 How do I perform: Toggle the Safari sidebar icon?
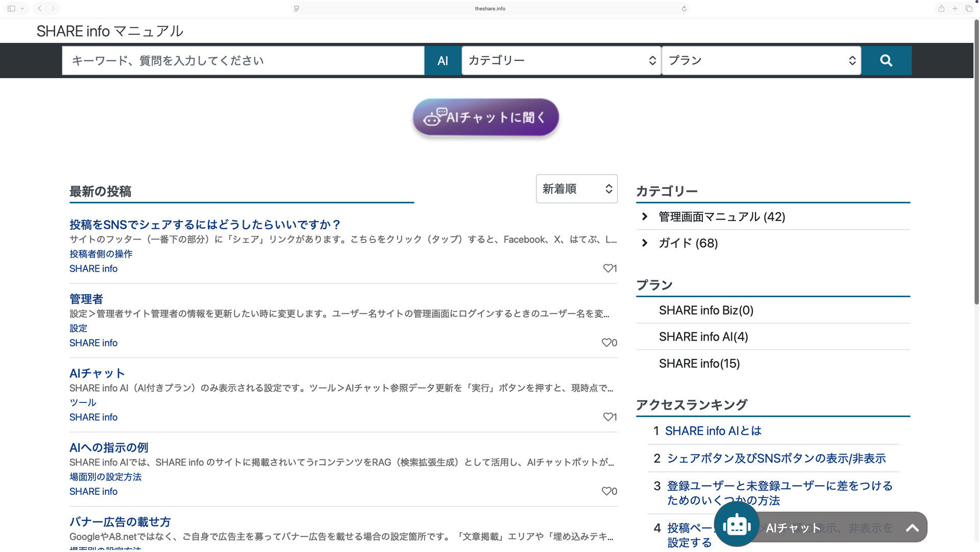coord(11,8)
